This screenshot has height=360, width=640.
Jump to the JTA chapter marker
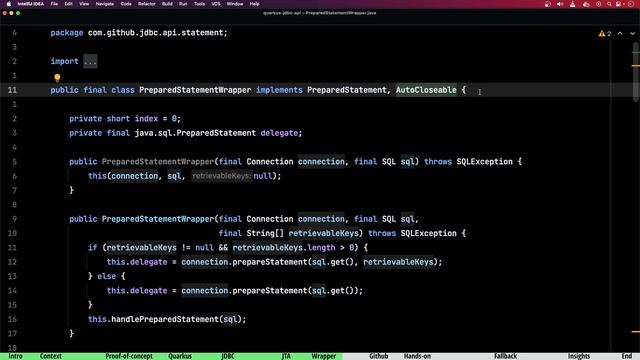(286, 356)
